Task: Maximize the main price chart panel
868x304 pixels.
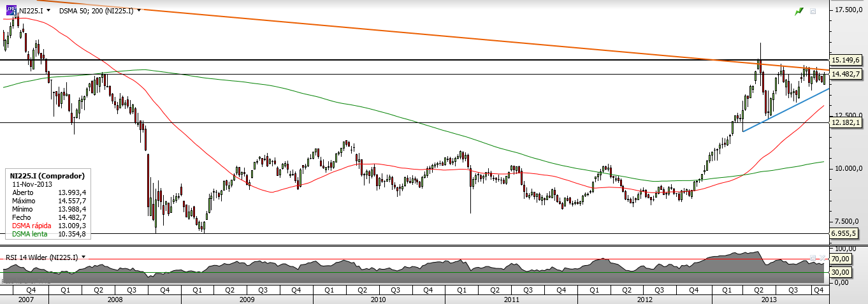Action: click(813, 11)
